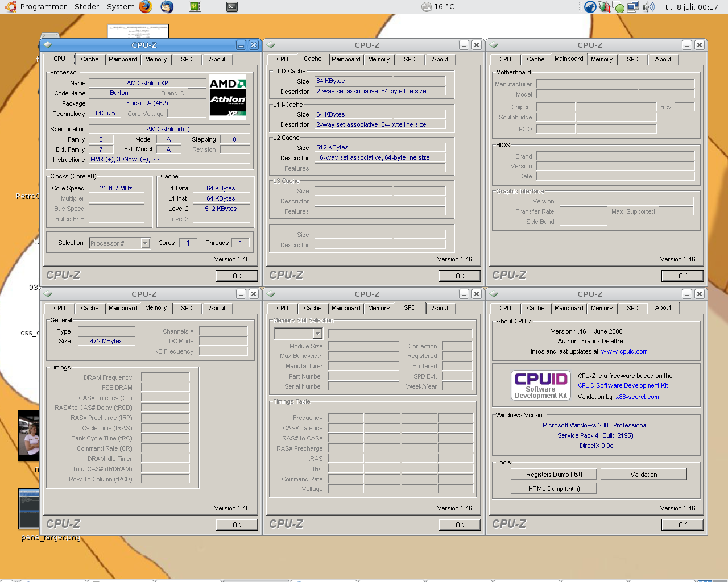This screenshot has height=582, width=728.
Task: Click the Instructions field listing MMX, 3DNow!, SSE
Action: 169,159
